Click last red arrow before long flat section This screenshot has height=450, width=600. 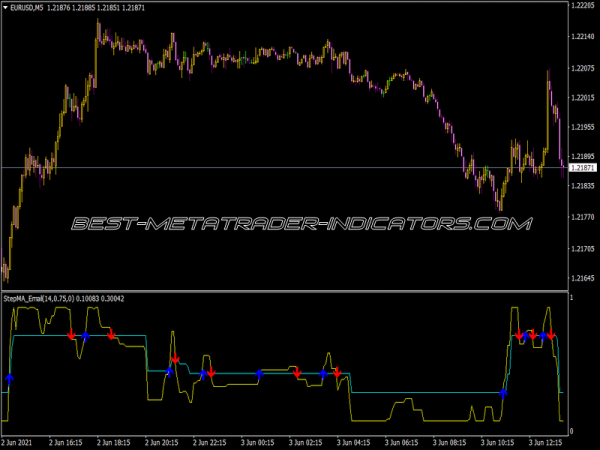pyautogui.click(x=337, y=373)
